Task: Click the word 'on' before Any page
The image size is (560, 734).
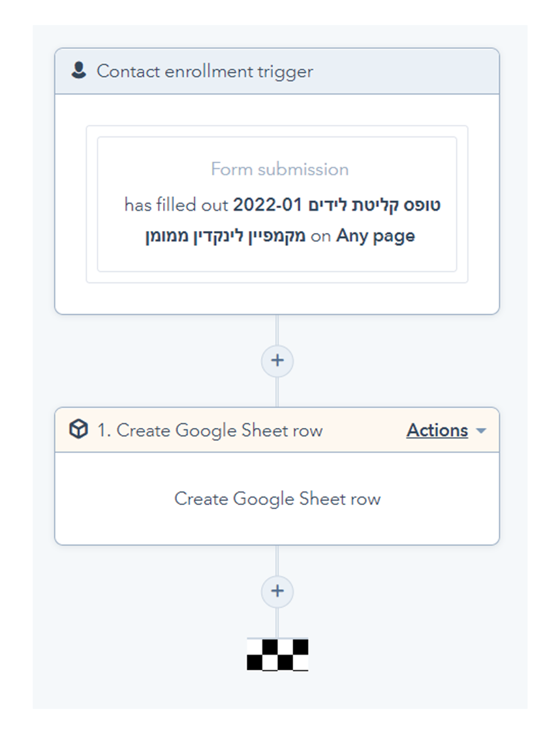Action: tap(320, 236)
